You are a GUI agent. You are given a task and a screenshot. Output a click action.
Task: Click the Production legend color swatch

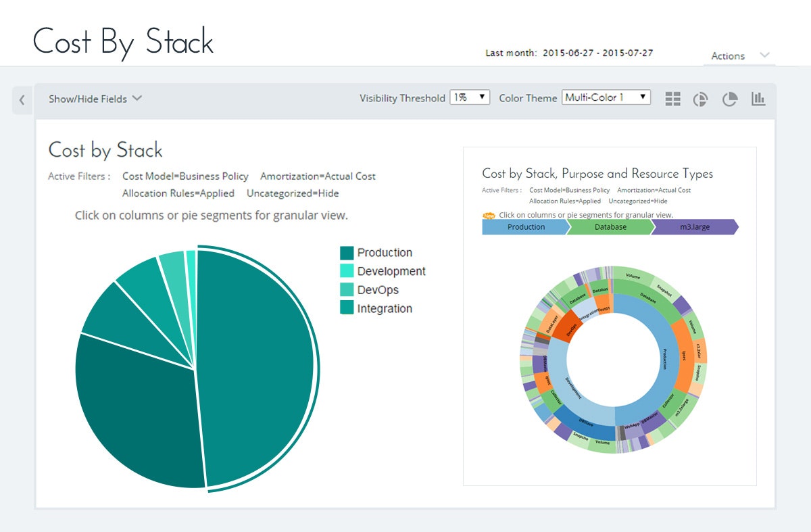tap(347, 253)
